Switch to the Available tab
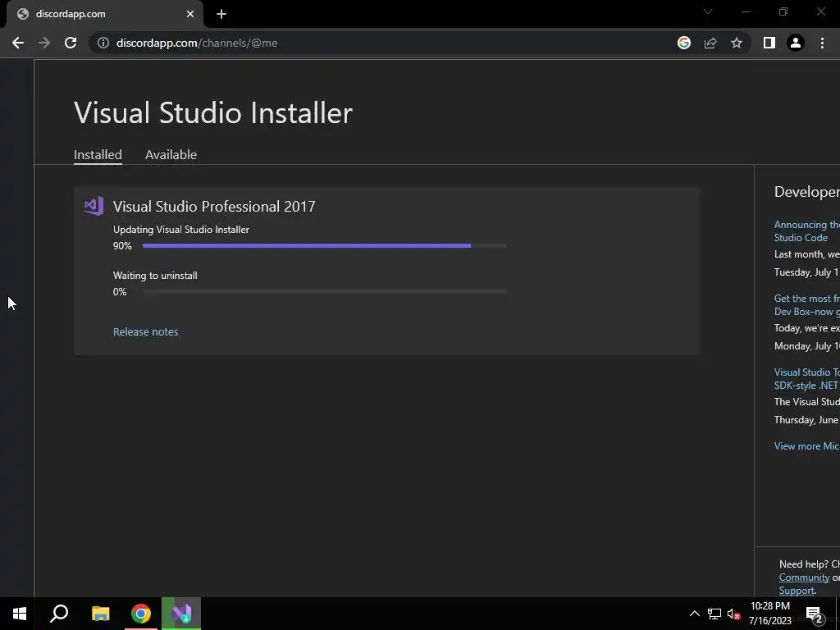The height and width of the screenshot is (630, 840). pyautogui.click(x=171, y=155)
